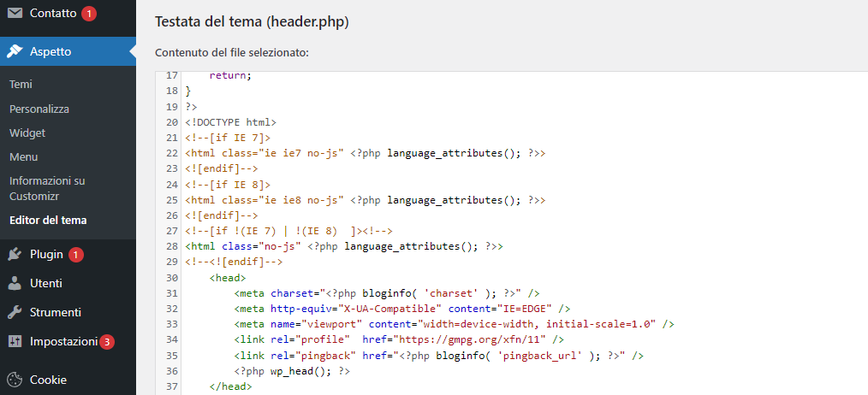Image resolution: width=868 pixels, height=395 pixels.
Task: Go to the Widget page
Action: (27, 133)
